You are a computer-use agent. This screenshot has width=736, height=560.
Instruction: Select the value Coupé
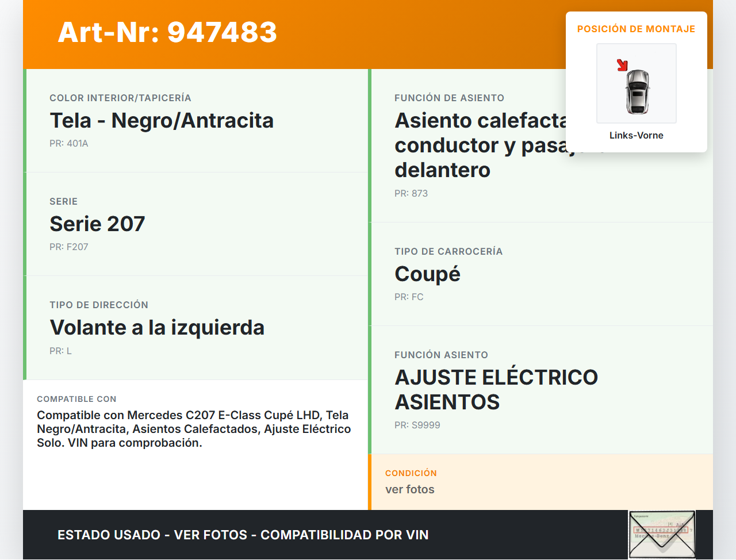(427, 274)
